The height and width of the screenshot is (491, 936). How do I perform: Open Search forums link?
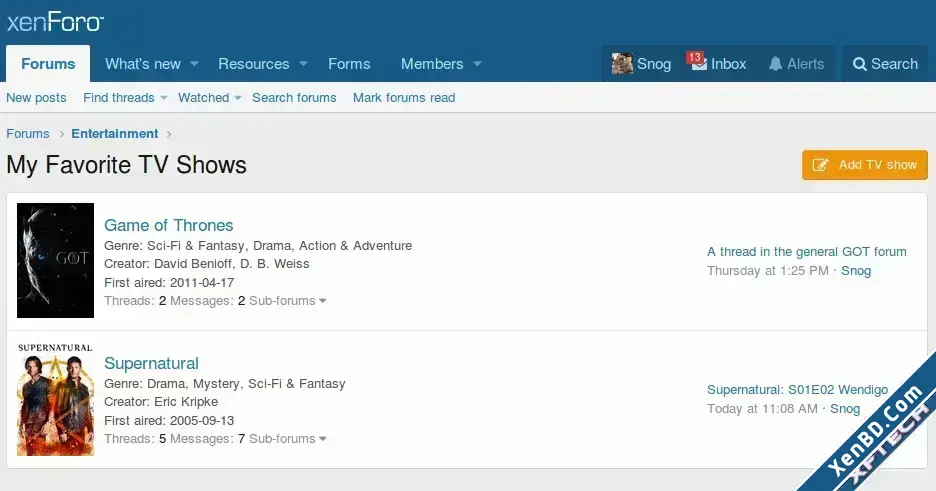[294, 98]
